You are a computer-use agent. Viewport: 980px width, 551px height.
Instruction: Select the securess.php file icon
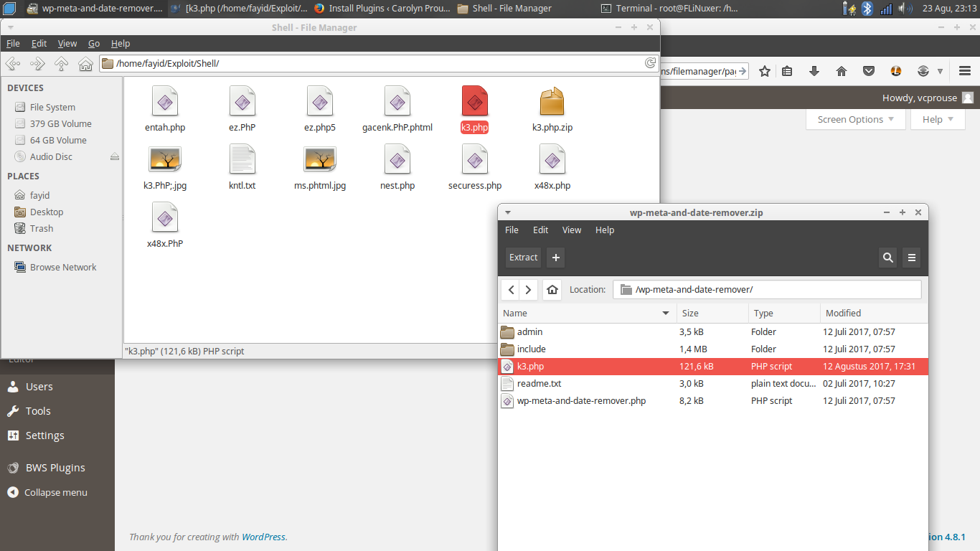[x=475, y=159]
